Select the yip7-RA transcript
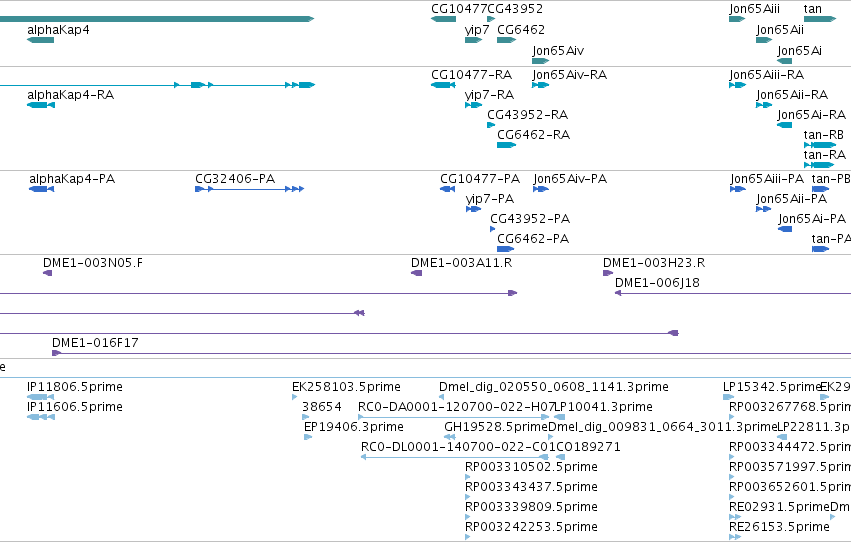851x542 pixels. pos(490,95)
